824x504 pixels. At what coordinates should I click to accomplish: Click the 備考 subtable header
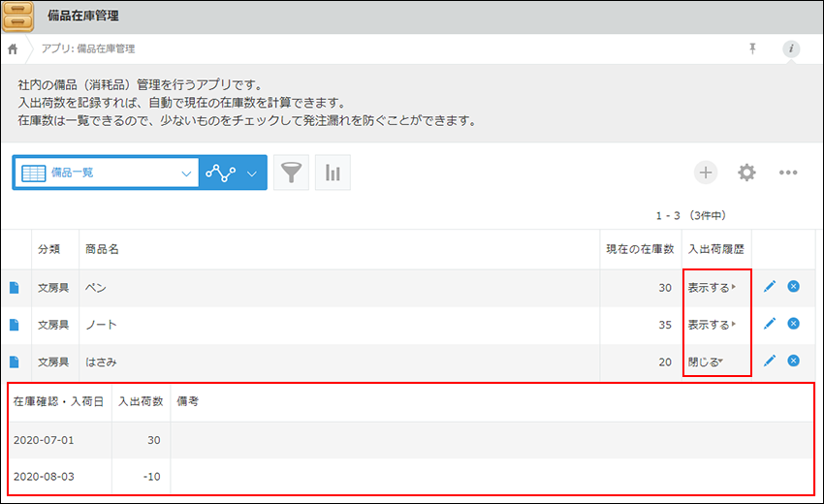(188, 401)
